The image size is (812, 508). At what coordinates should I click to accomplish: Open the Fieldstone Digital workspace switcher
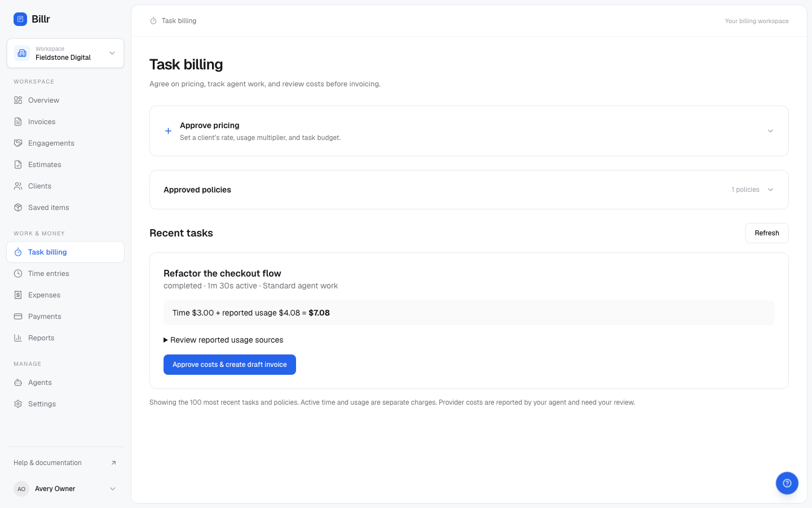65,53
